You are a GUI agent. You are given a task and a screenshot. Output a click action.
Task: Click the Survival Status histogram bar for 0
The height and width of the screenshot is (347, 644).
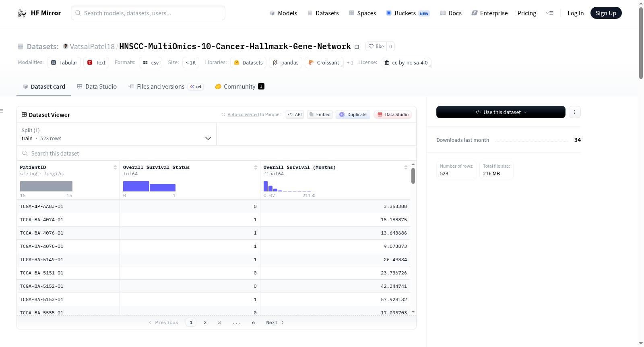coord(136,186)
